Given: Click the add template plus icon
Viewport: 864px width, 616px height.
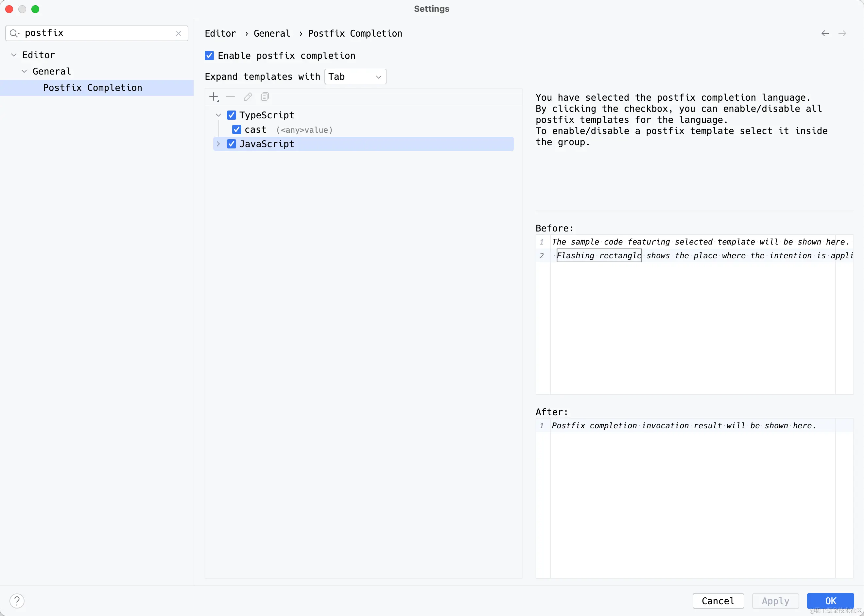Looking at the screenshot, I should click(x=214, y=97).
